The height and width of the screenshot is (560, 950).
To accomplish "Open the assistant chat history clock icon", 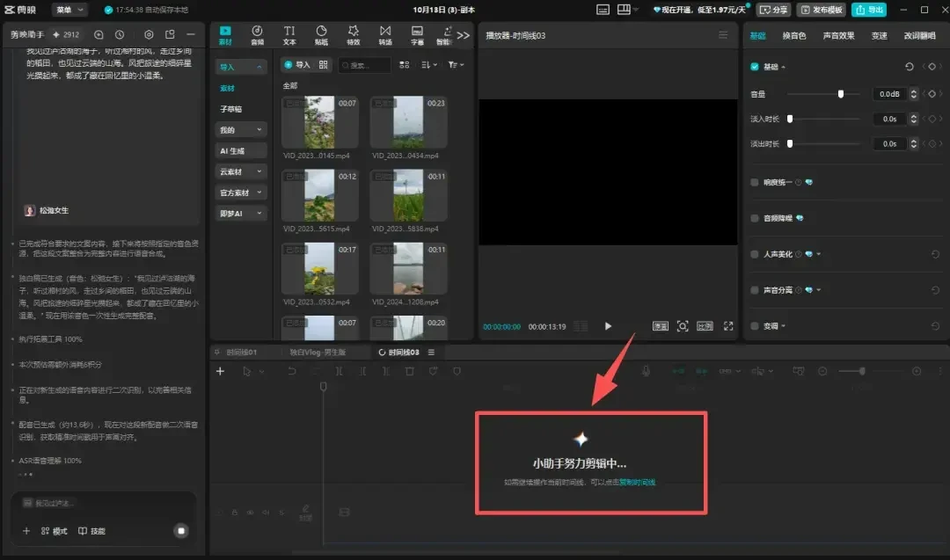I will (120, 35).
